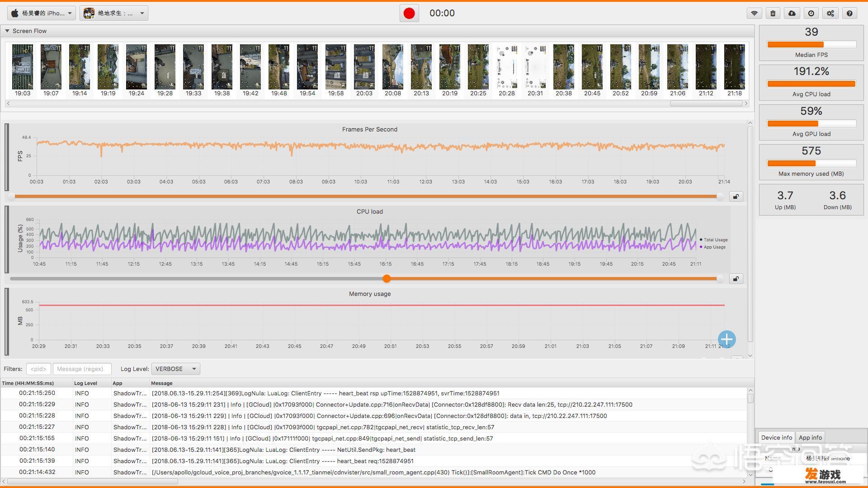This screenshot has width=868, height=488.
Task: Click the Max memory used 575 card
Action: 811,162
